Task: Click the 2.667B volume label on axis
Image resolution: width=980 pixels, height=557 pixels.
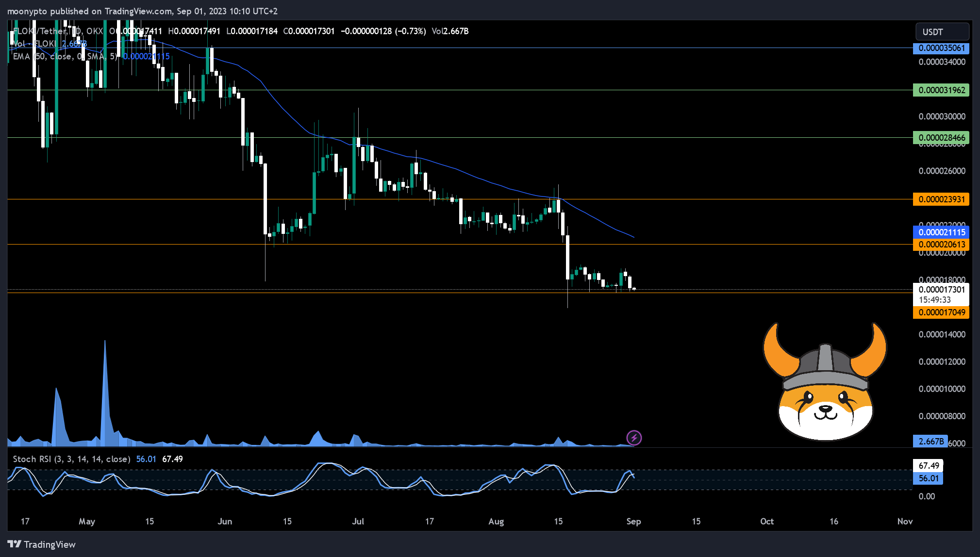Action: coord(930,441)
